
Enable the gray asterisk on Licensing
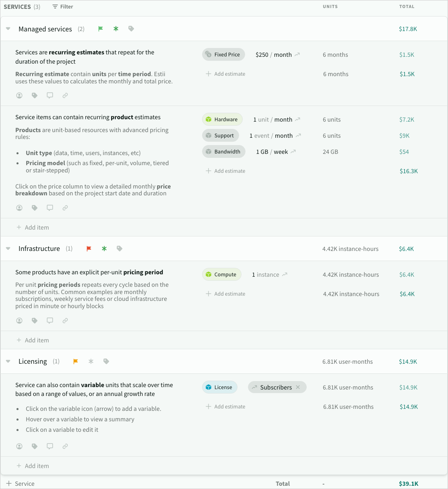tap(91, 361)
